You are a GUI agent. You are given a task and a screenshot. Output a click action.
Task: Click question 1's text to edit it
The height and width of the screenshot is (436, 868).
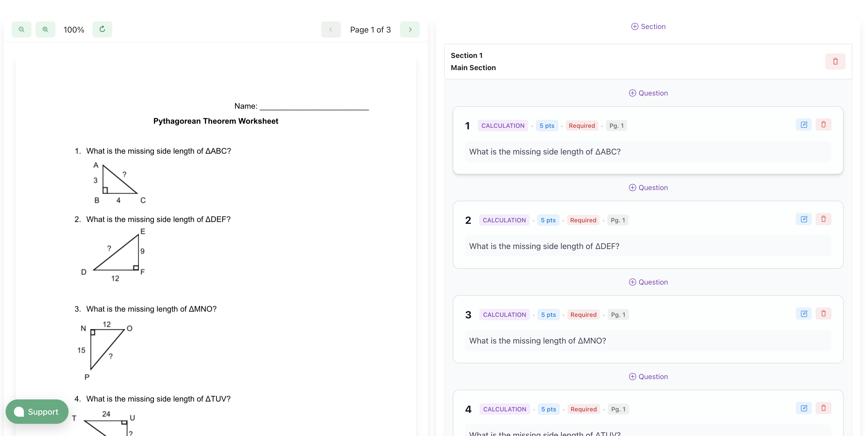click(x=648, y=152)
